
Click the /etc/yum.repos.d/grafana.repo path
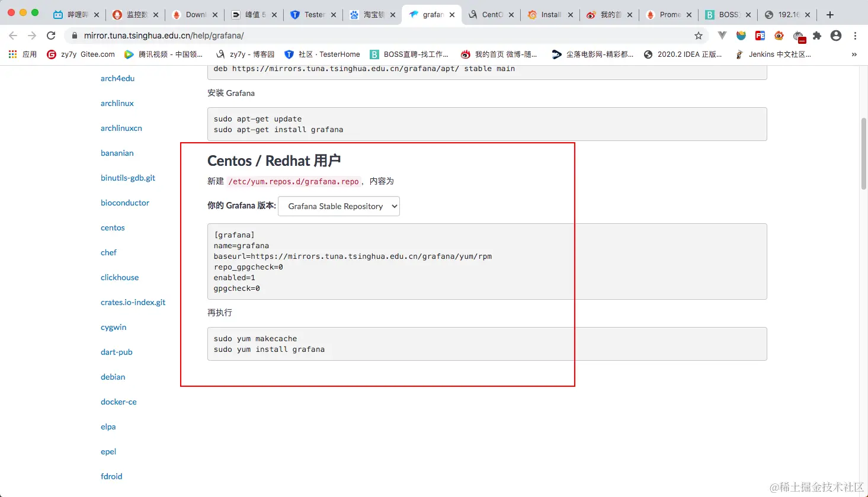(x=293, y=181)
